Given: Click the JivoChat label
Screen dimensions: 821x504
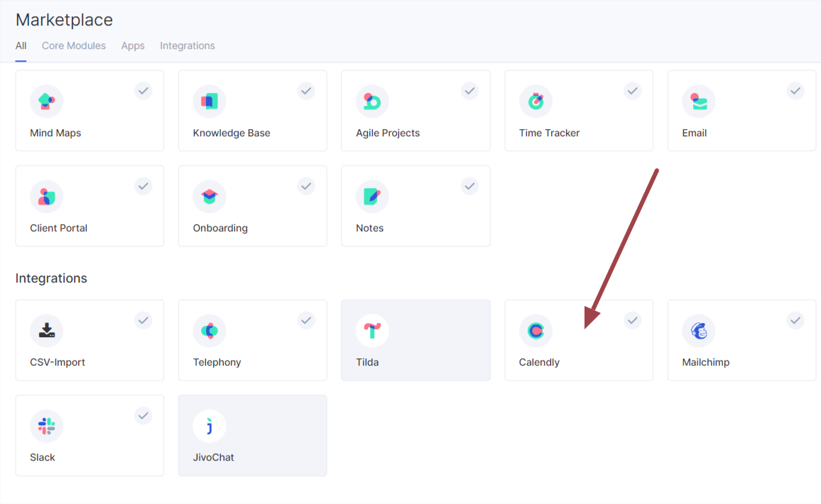Looking at the screenshot, I should pyautogui.click(x=213, y=457).
